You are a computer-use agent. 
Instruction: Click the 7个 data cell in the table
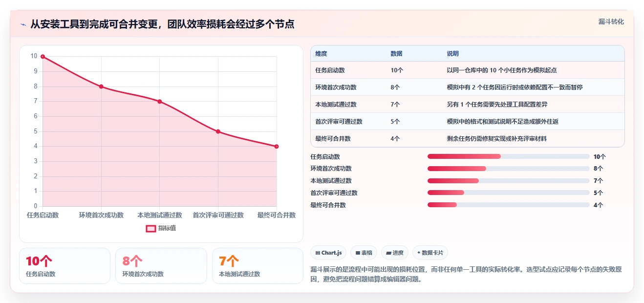pos(395,105)
